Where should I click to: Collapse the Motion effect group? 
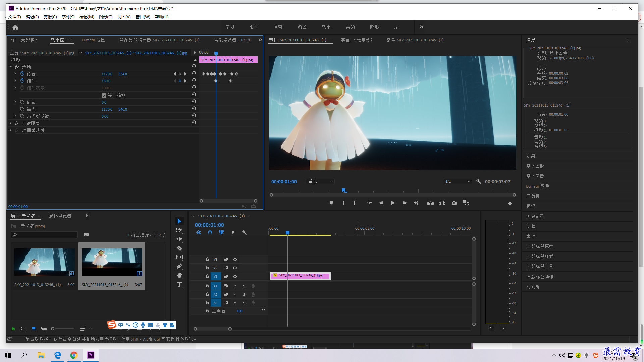11,67
